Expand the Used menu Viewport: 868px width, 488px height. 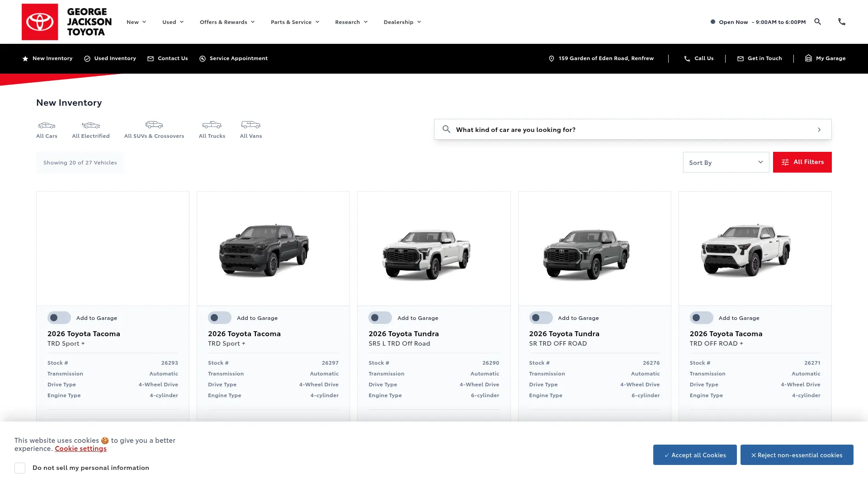tap(173, 22)
